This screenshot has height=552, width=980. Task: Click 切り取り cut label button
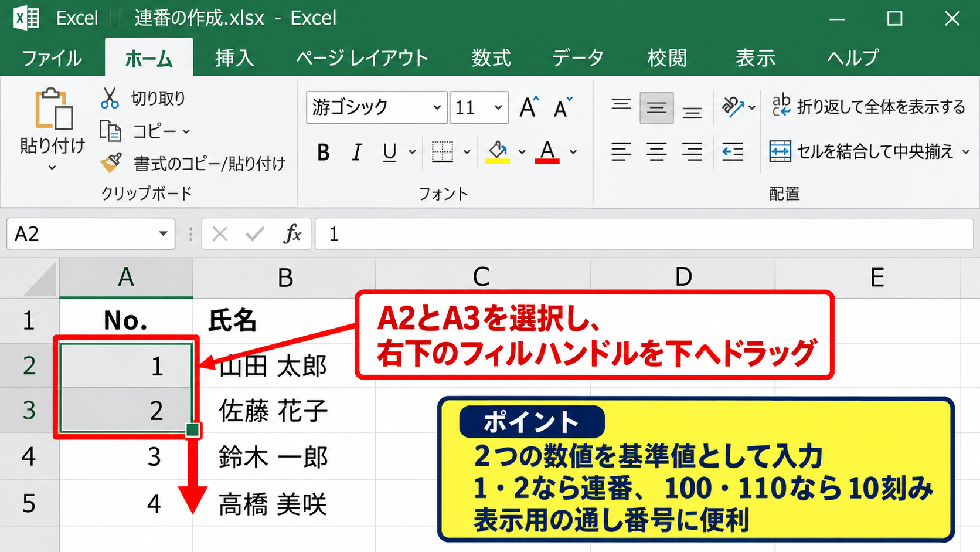pos(158,99)
